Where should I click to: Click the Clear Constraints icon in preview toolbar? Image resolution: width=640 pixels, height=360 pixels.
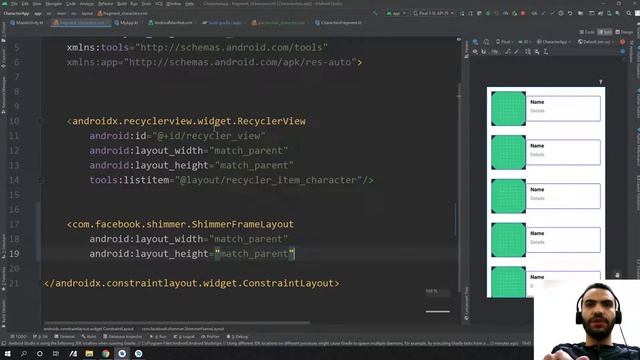pos(508,52)
